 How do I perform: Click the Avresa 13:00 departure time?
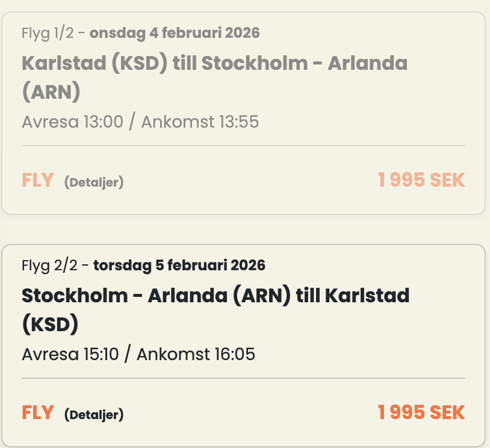(x=72, y=122)
